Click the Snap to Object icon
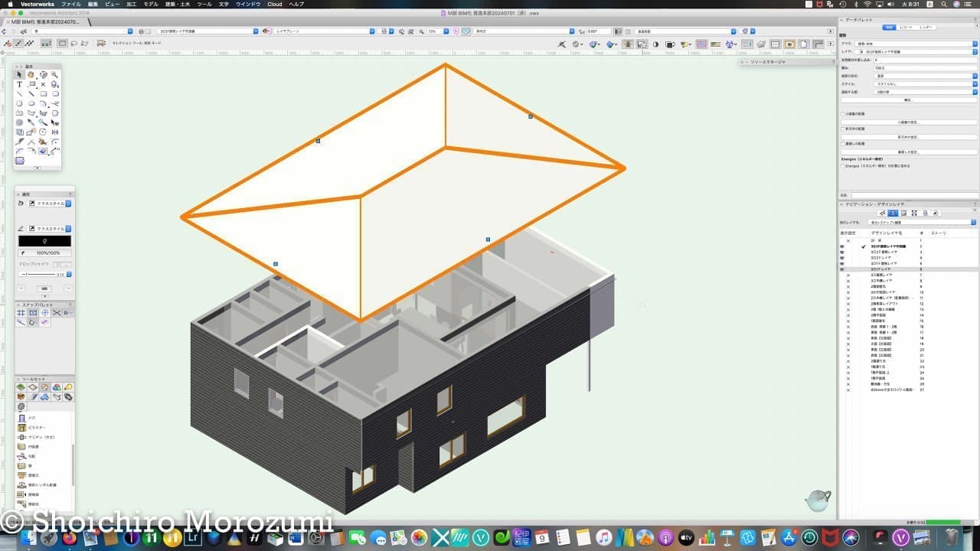 coord(33,313)
